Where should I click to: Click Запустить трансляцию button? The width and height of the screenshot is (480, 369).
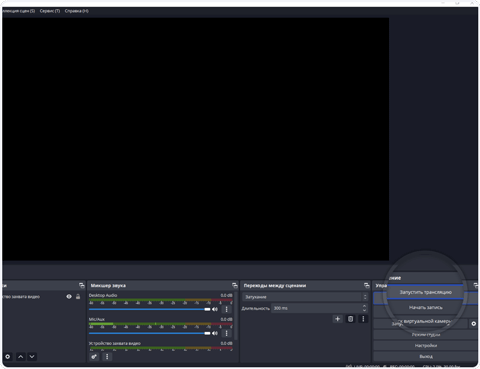coord(426,292)
